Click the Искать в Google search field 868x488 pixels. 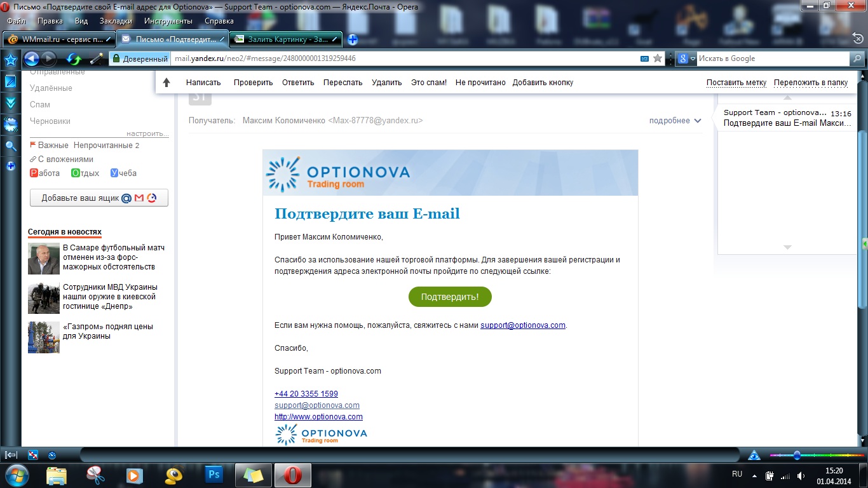point(773,58)
